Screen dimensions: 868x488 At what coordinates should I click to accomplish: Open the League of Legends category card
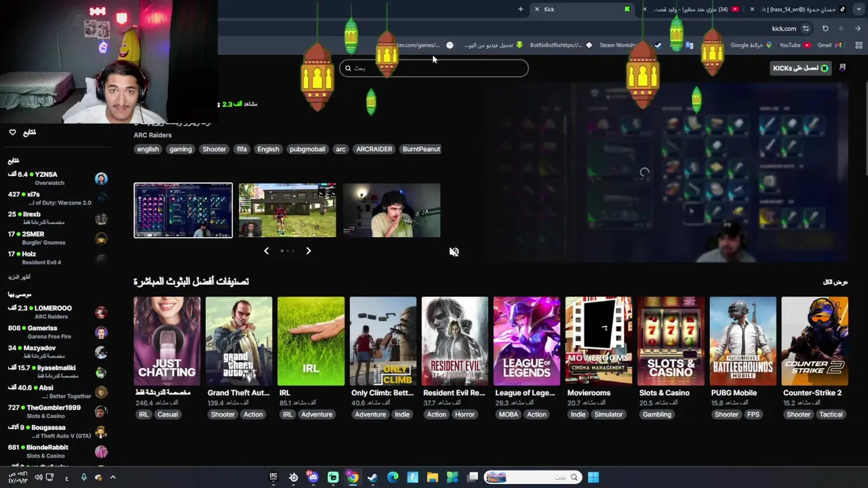(527, 341)
